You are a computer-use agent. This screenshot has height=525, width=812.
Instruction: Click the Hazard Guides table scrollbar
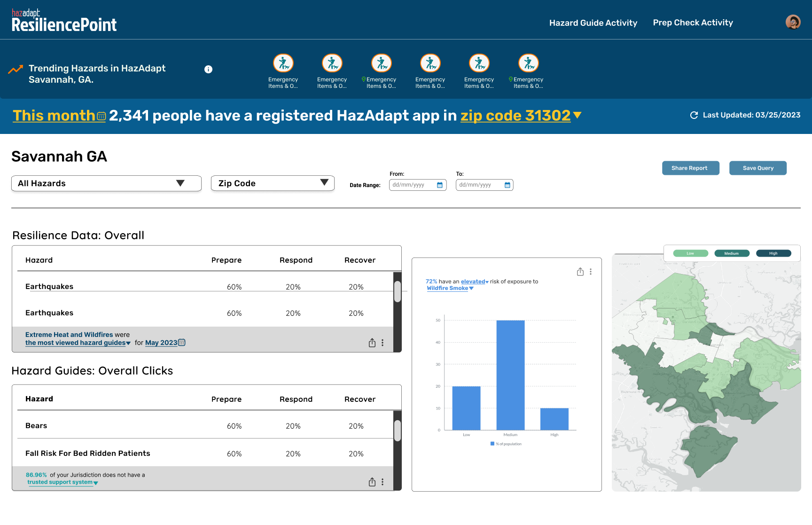coord(398,431)
